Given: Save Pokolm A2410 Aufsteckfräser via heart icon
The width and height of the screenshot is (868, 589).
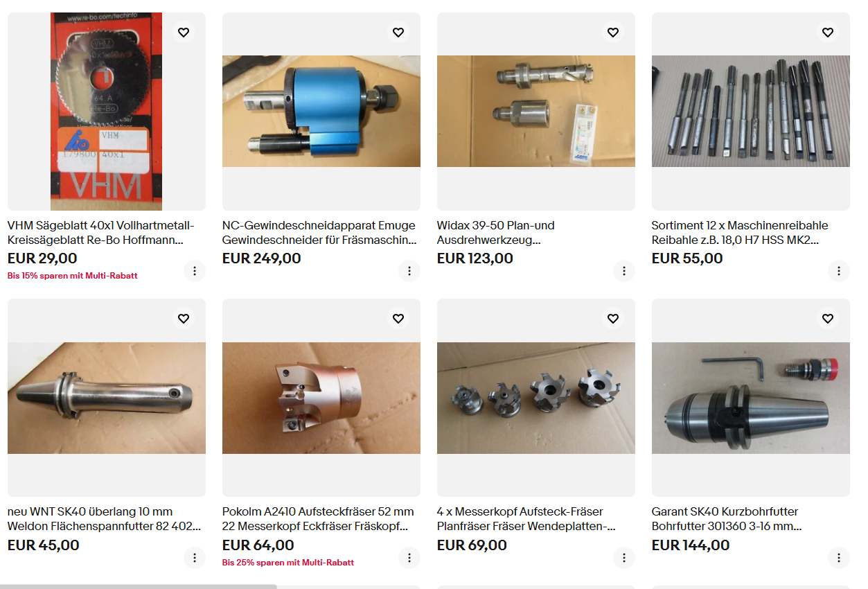Looking at the screenshot, I should [398, 319].
